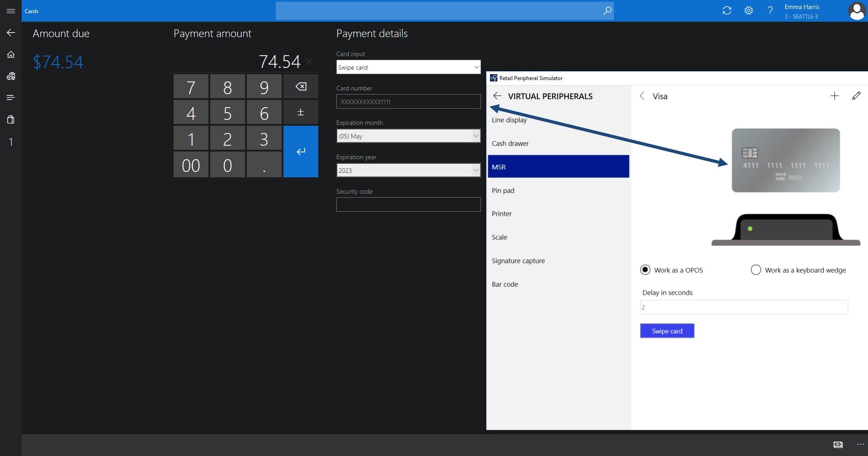This screenshot has width=868, height=456.
Task: Click the Retail Peripheral Simulator app icon
Action: [494, 78]
